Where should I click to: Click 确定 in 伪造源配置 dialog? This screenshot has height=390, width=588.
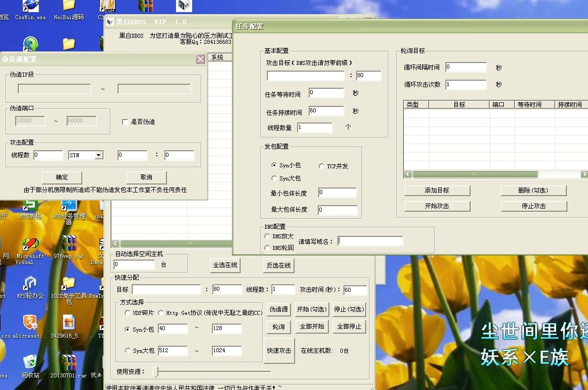62,177
